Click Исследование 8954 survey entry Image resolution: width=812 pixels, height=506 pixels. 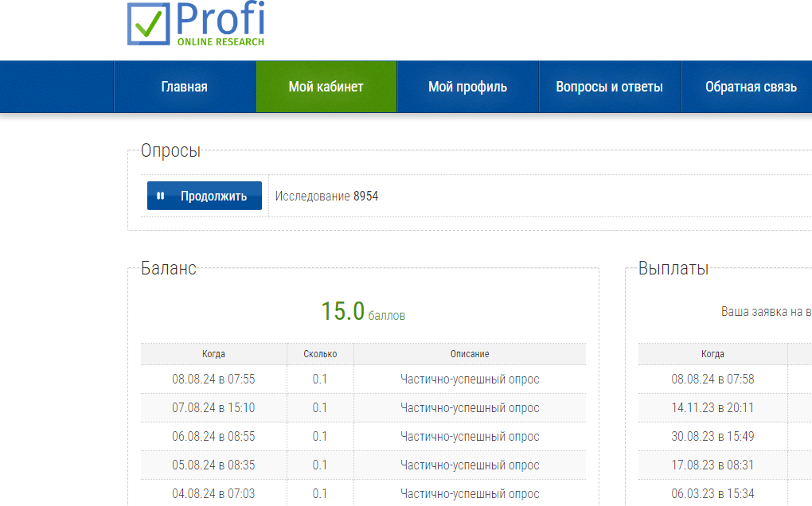[326, 196]
